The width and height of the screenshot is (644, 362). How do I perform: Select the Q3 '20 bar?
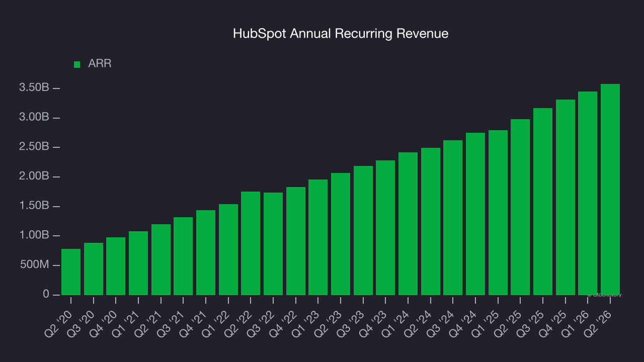(x=94, y=269)
